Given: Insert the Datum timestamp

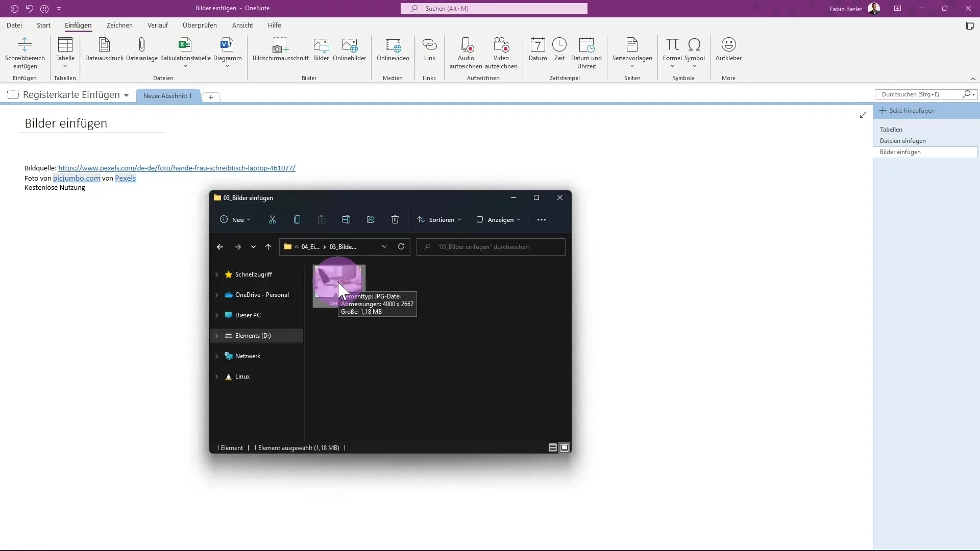Looking at the screenshot, I should click(x=538, y=49).
